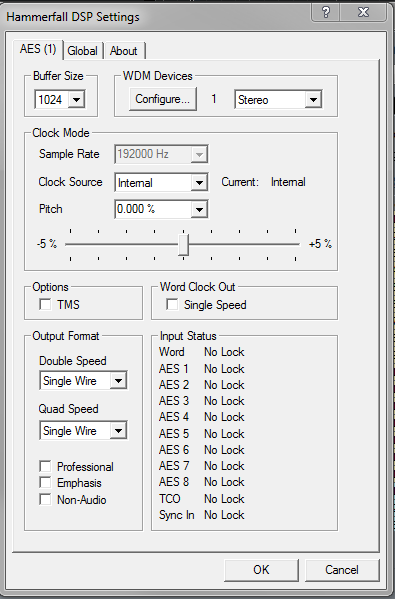Image resolution: width=395 pixels, height=599 pixels.
Task: Click the WDM device count 1
Action: click(214, 99)
